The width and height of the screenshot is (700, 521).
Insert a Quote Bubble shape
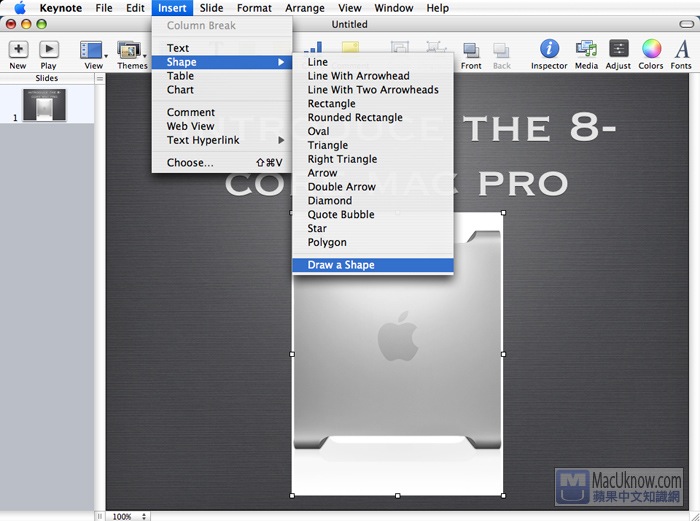click(x=373, y=214)
